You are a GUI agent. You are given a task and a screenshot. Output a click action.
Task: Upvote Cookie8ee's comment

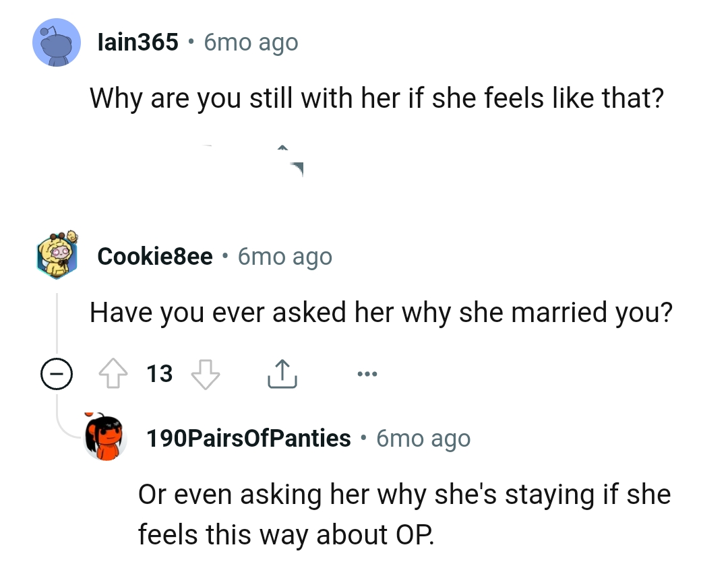114,373
